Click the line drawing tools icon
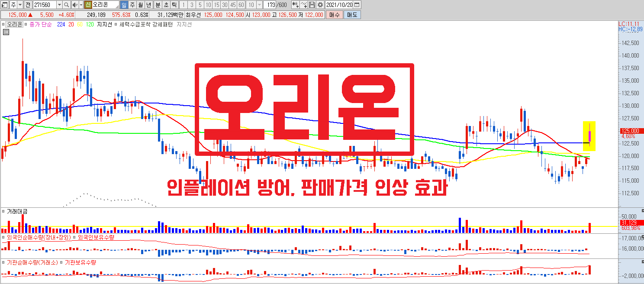This screenshot has width=644, height=284. (x=304, y=5)
